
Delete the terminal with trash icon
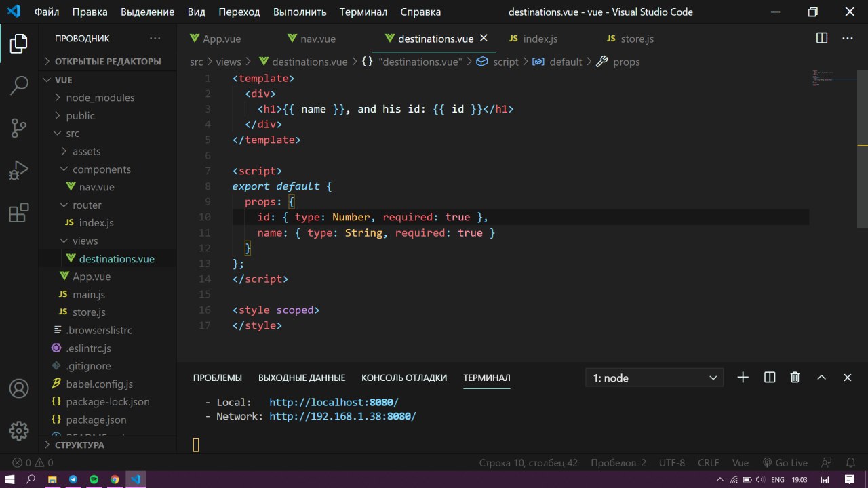click(795, 378)
